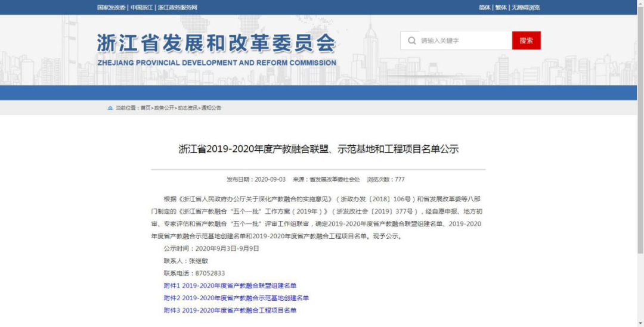Switch to 繁体 traditional Chinese
Screen dimensions: 644x327
pos(501,8)
